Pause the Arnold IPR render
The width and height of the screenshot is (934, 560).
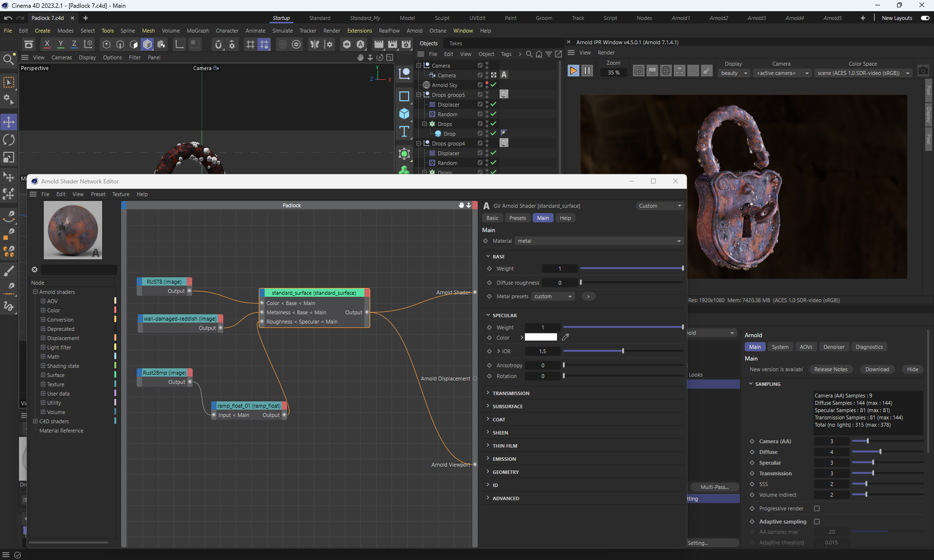tap(587, 71)
